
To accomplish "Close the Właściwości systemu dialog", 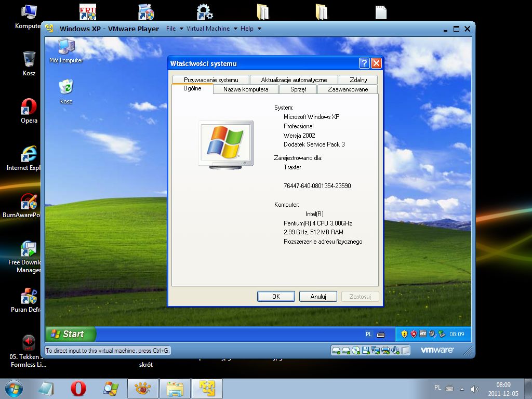I will pos(376,63).
